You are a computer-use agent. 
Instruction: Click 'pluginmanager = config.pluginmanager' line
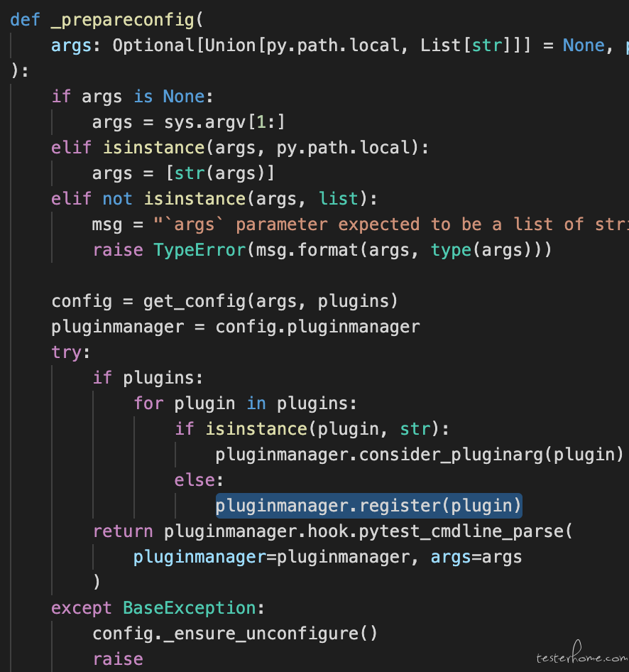pos(236,327)
